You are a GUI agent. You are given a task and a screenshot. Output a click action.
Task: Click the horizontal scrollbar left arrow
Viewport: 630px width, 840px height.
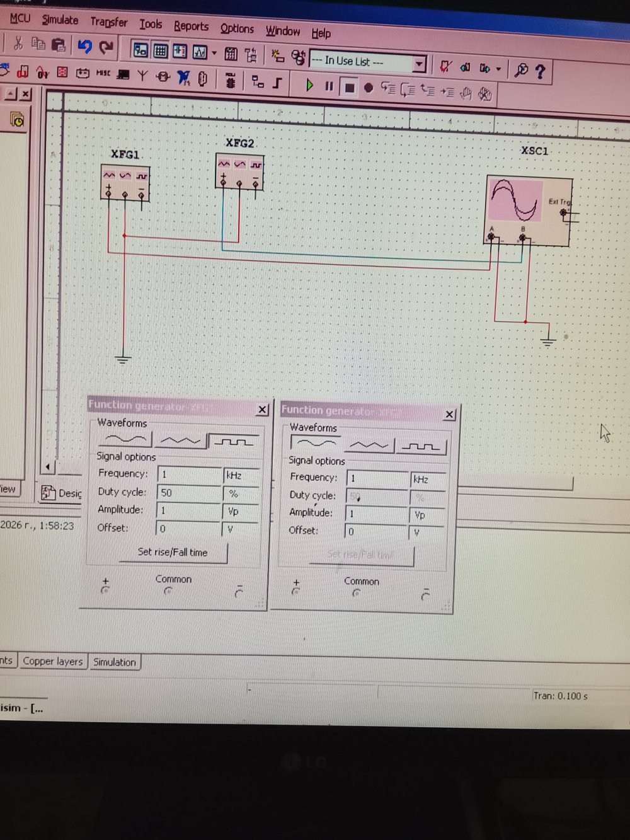click(48, 467)
